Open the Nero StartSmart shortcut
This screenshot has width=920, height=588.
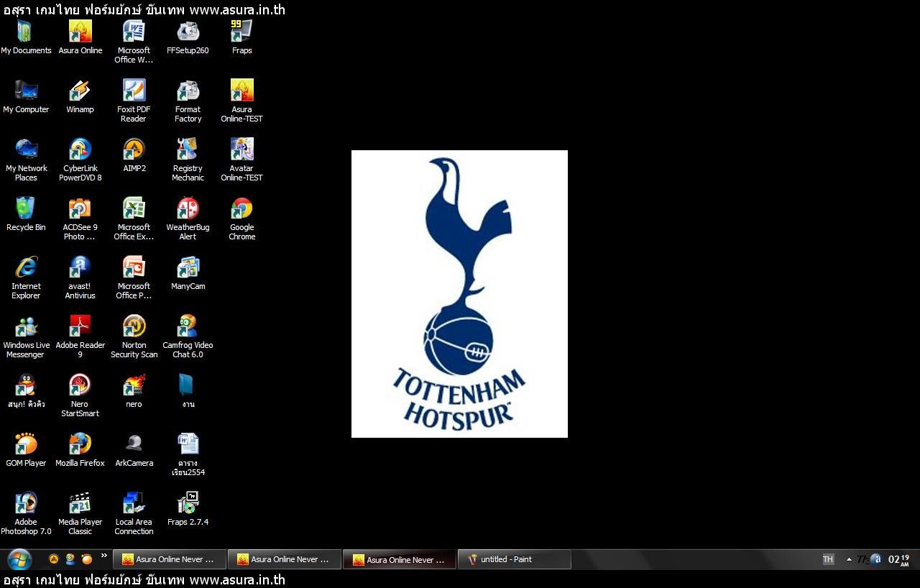[x=80, y=395]
